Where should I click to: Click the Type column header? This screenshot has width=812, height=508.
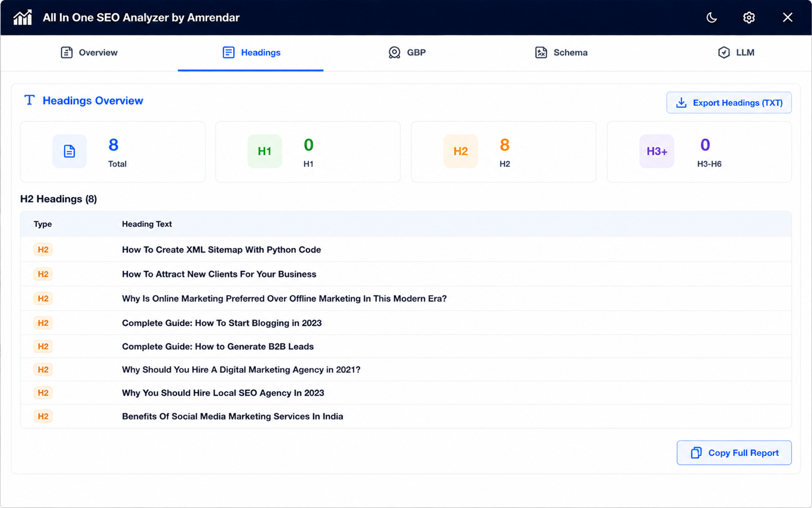42,224
